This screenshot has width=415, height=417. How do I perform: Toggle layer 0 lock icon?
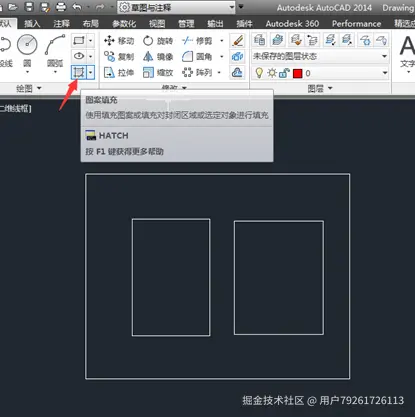pyautogui.click(x=284, y=73)
